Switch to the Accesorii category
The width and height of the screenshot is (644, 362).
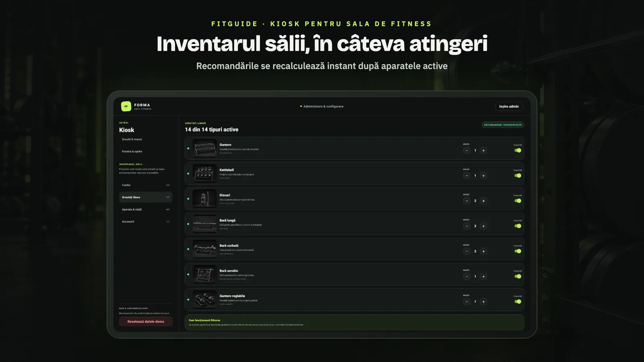pos(146,222)
